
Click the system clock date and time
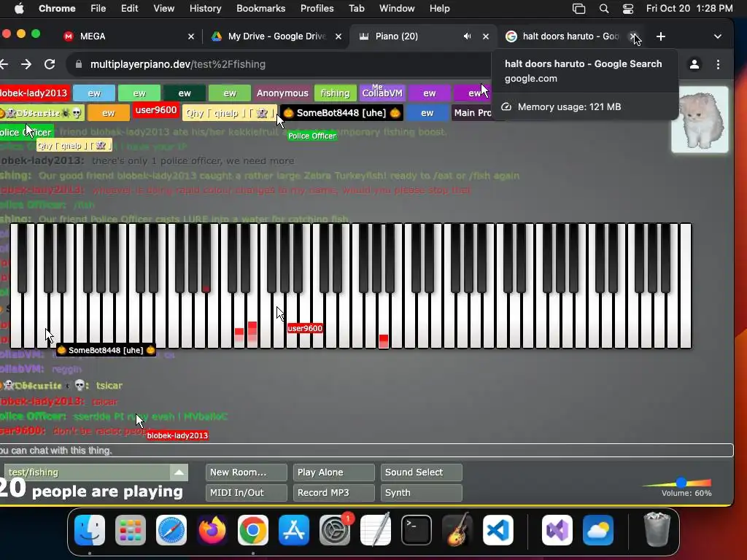point(689,9)
